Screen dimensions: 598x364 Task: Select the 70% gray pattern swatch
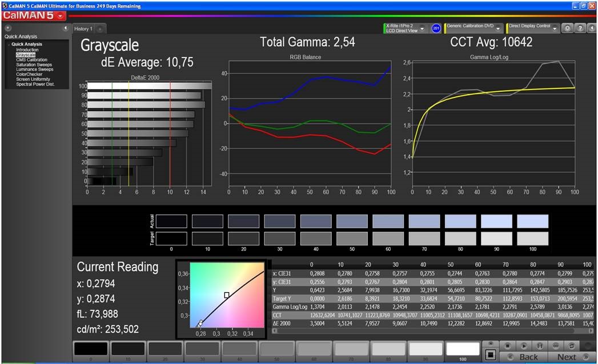coord(351,351)
